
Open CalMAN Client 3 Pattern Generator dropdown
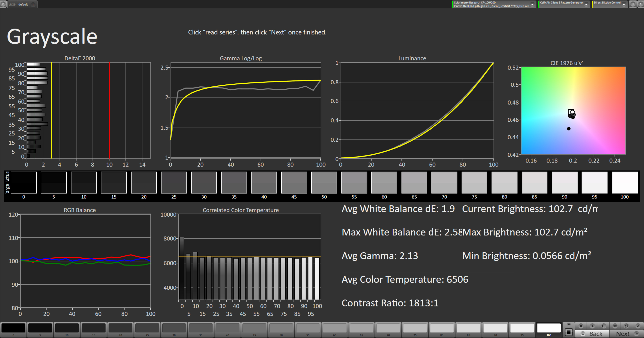(586, 4)
